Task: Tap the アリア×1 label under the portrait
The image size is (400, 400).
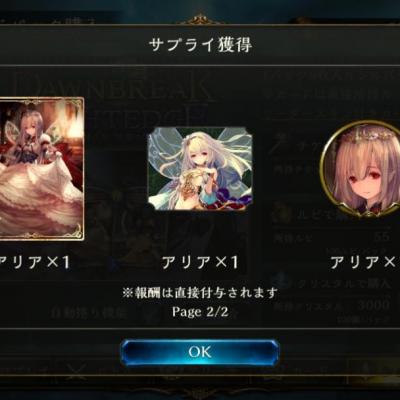Action: 365,263
